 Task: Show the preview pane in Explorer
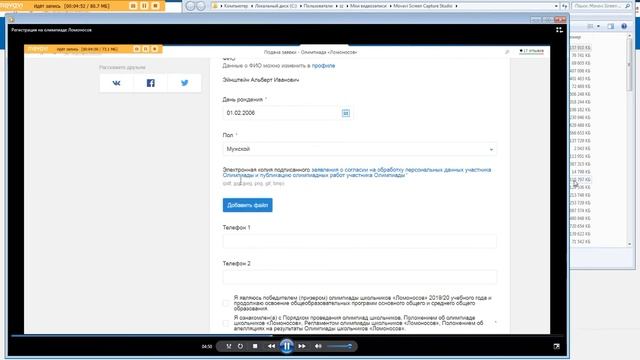tap(611, 26)
